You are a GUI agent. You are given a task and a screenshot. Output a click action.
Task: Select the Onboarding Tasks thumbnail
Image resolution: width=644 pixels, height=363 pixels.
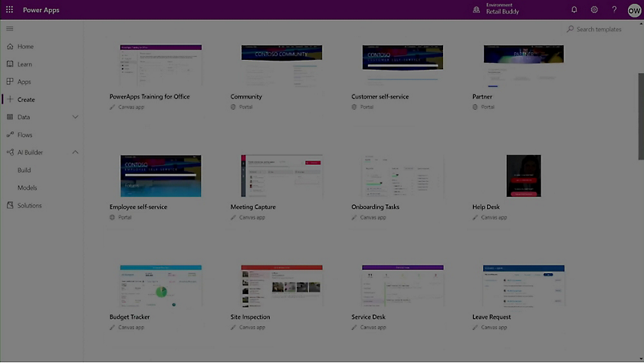(x=402, y=176)
